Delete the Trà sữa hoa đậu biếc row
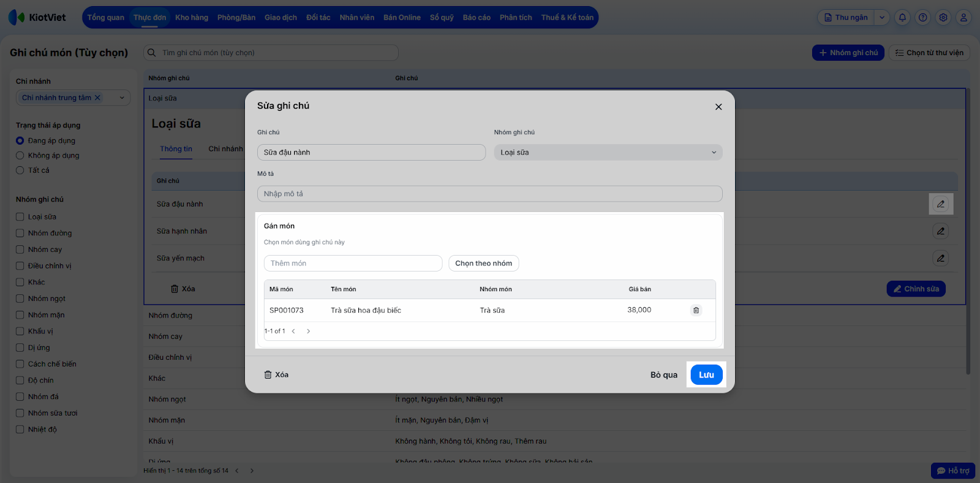Screen dimensions: 980x483 696,310
